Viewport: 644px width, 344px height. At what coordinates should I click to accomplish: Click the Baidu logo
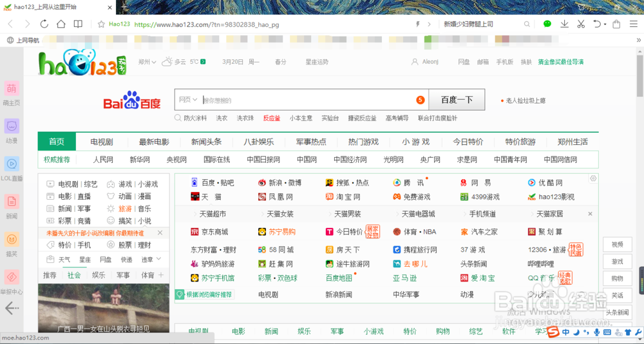tap(132, 100)
